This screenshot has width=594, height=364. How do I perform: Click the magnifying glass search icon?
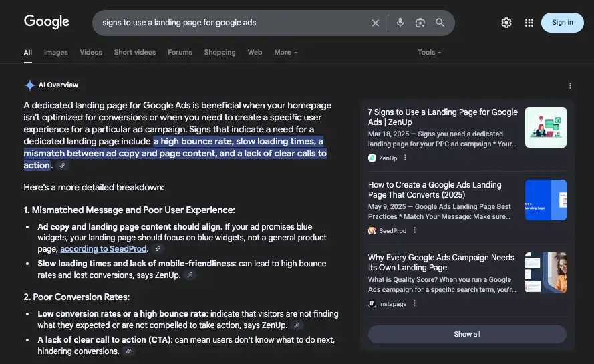(x=440, y=23)
